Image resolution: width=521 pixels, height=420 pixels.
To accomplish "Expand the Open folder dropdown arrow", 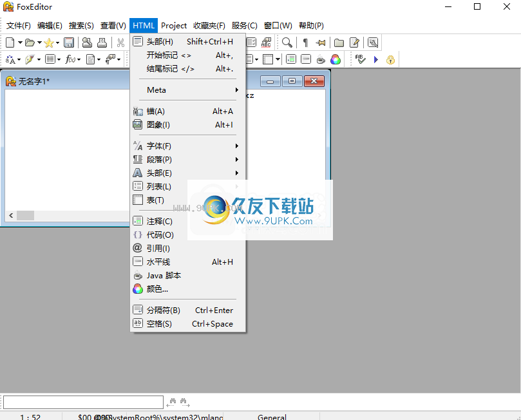I will tap(39, 43).
